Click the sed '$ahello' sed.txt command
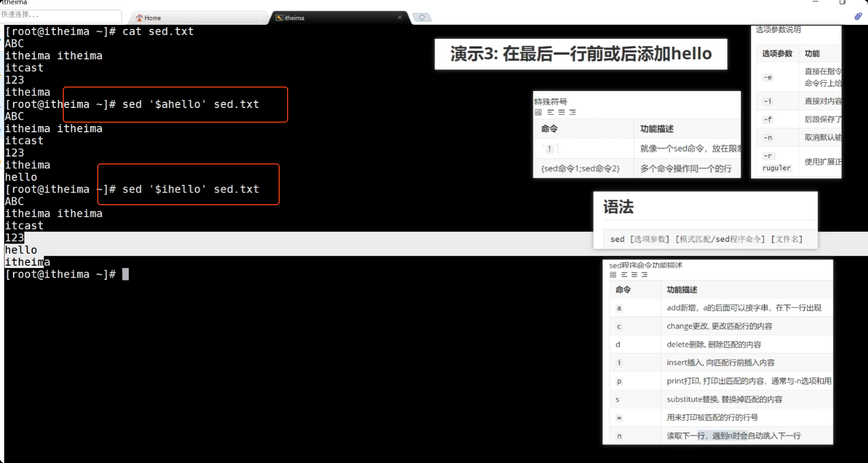Image resolution: width=868 pixels, height=463 pixels. tap(190, 105)
